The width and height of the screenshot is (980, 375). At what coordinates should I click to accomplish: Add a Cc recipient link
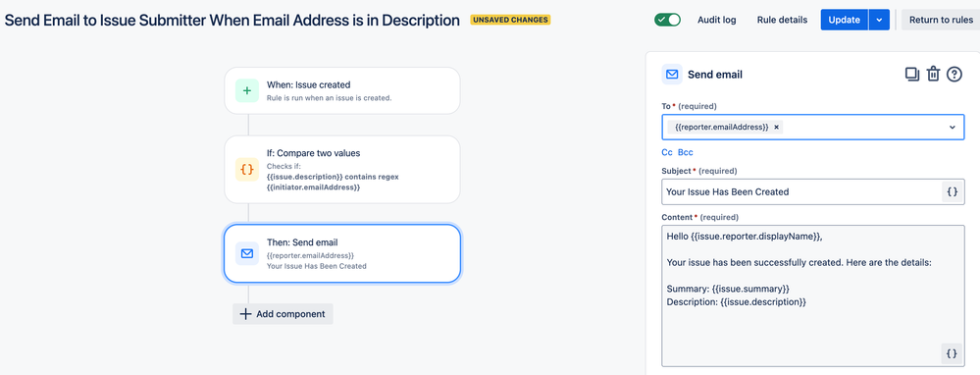[x=667, y=152]
